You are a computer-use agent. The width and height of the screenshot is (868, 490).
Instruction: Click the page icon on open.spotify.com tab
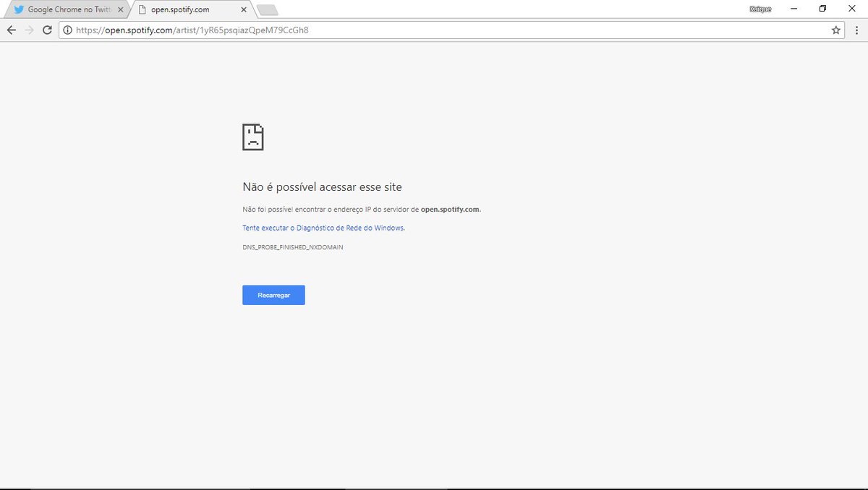142,10
